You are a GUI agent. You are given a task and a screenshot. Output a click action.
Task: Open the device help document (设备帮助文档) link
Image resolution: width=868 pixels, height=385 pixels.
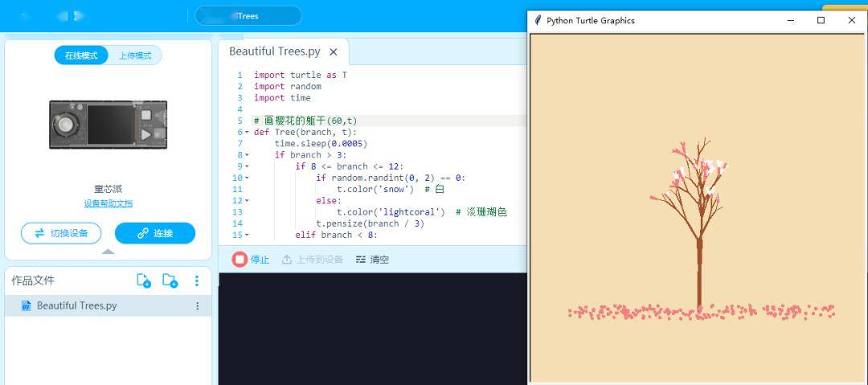108,203
